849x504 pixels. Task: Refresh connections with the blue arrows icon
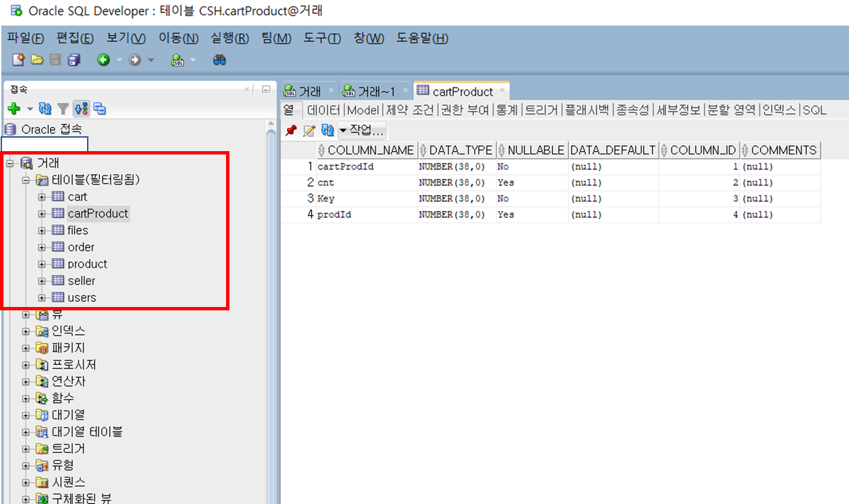45,109
